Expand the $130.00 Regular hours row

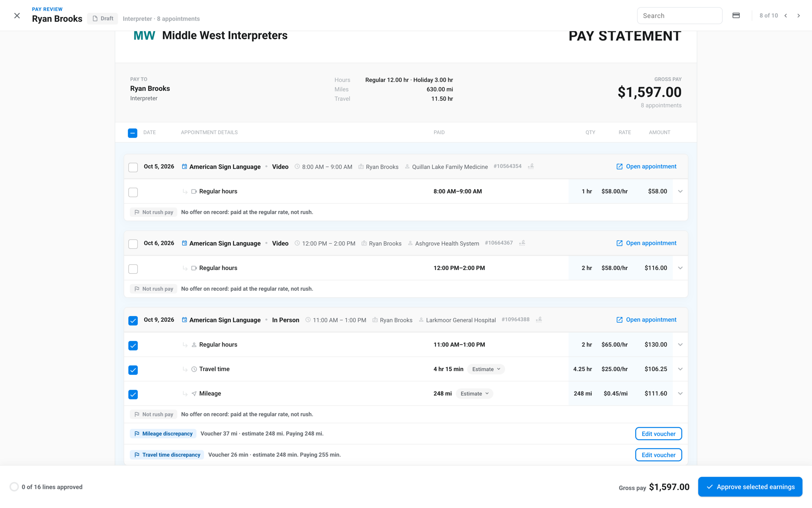[680, 345]
